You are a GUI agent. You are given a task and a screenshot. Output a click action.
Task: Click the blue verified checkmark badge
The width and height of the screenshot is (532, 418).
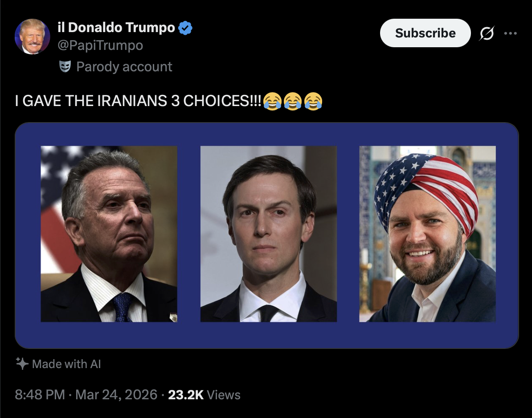[185, 28]
